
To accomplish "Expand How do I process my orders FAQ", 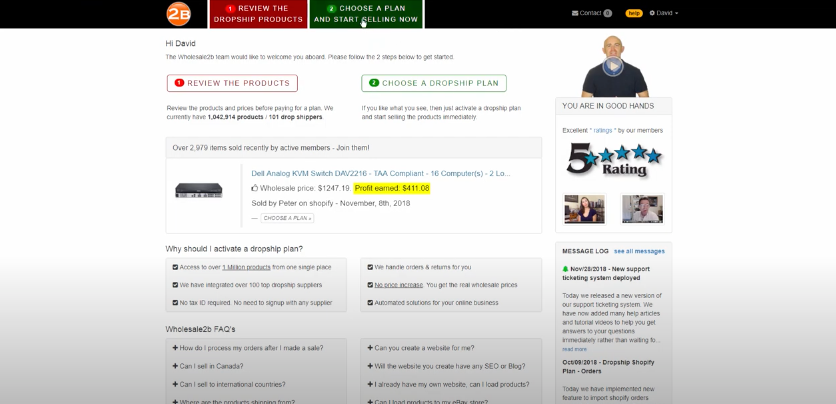I will coord(248,348).
